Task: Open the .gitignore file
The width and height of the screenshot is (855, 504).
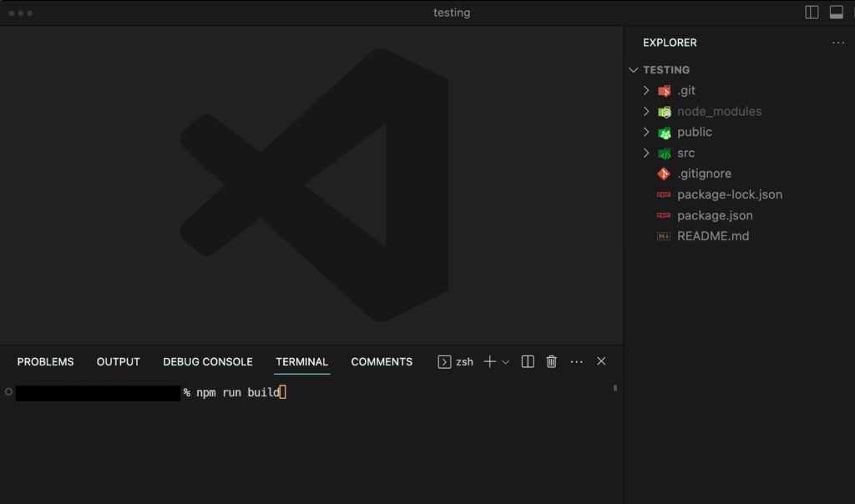Action: coord(704,174)
